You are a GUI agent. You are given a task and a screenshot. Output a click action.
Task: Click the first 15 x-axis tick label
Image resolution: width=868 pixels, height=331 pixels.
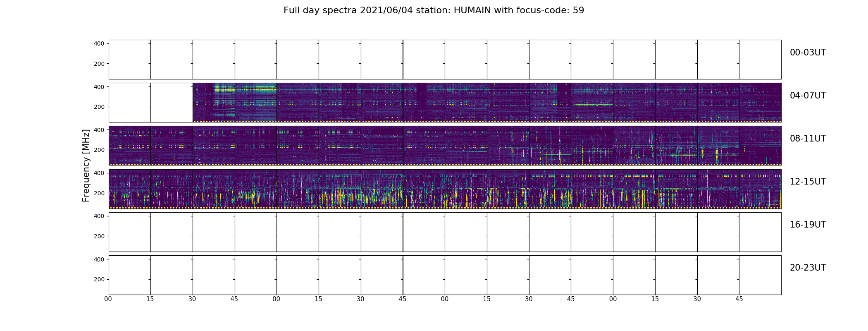coord(150,299)
